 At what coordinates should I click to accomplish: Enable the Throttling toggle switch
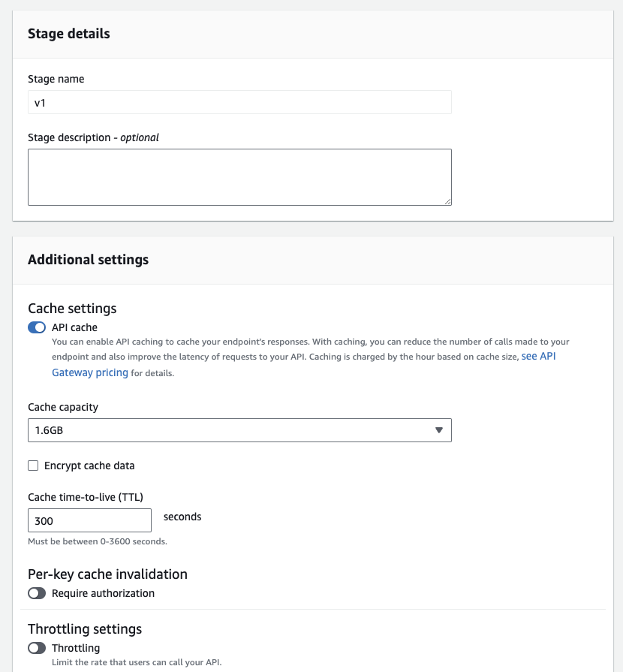click(x=37, y=648)
